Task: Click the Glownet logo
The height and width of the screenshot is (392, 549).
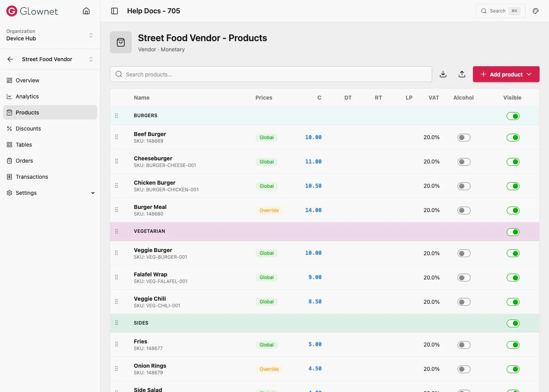Action: coord(32,11)
